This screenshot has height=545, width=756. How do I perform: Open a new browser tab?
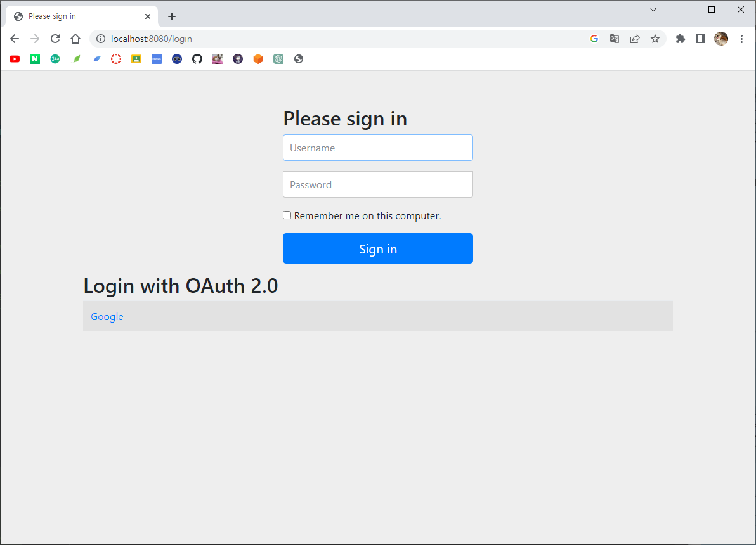click(172, 16)
